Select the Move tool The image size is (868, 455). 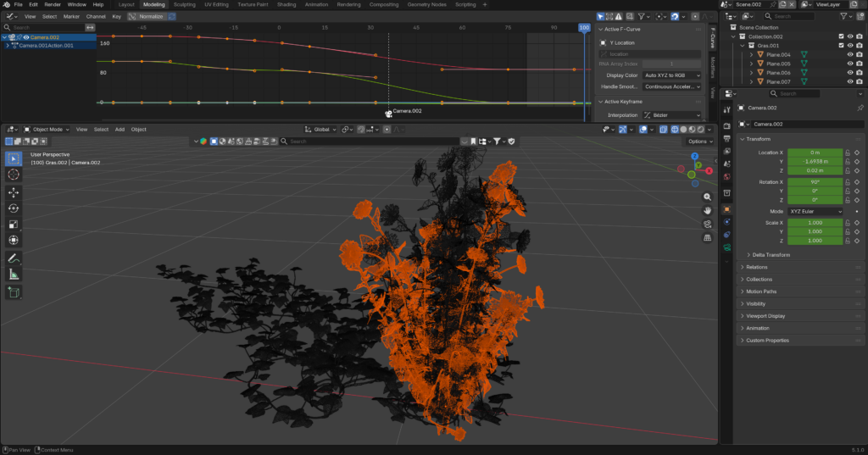point(14,192)
